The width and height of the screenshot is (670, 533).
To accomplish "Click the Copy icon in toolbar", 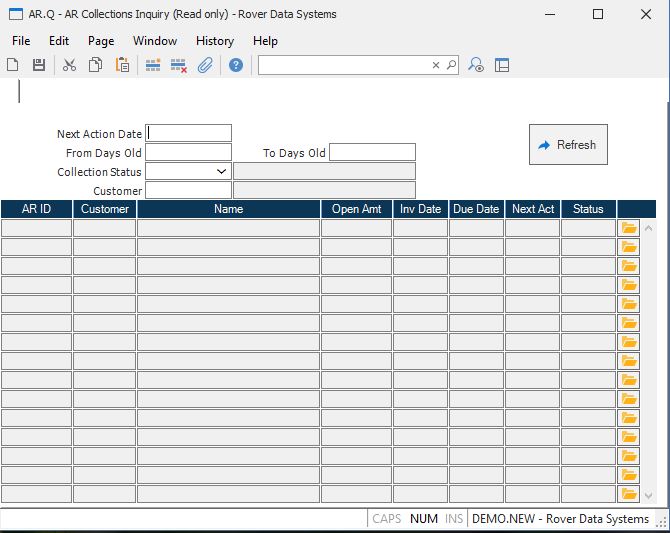I will [95, 65].
